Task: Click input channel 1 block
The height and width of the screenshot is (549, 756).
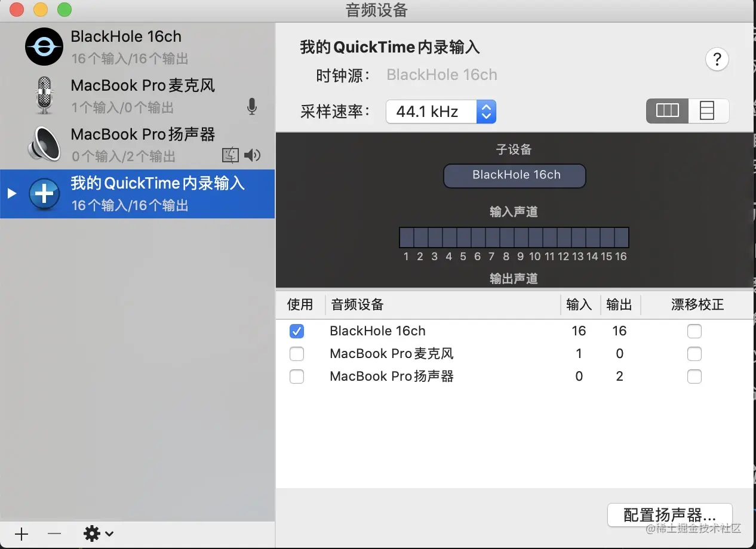Action: [x=407, y=238]
